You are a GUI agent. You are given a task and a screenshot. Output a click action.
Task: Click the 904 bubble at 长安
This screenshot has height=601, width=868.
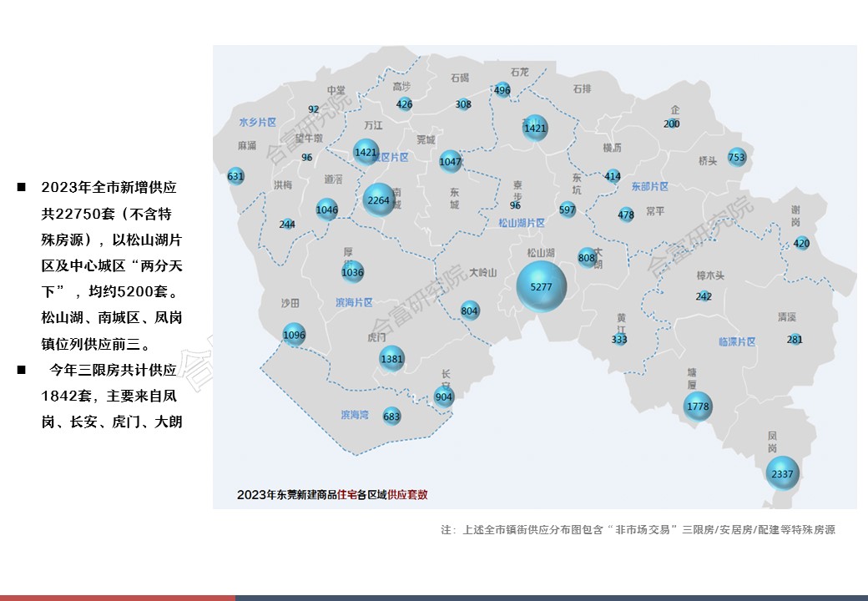(444, 396)
